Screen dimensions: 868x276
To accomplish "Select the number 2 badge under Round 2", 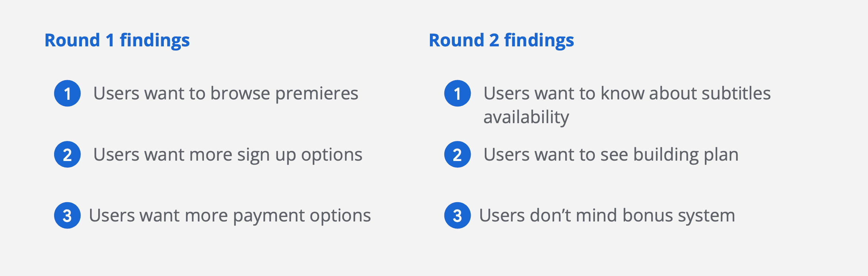I will 458,154.
